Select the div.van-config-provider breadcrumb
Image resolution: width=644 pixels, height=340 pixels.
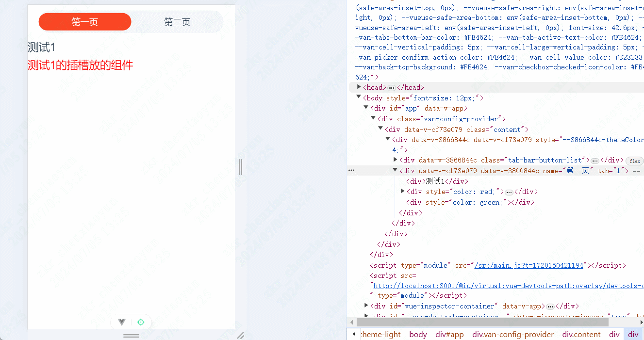(x=513, y=335)
